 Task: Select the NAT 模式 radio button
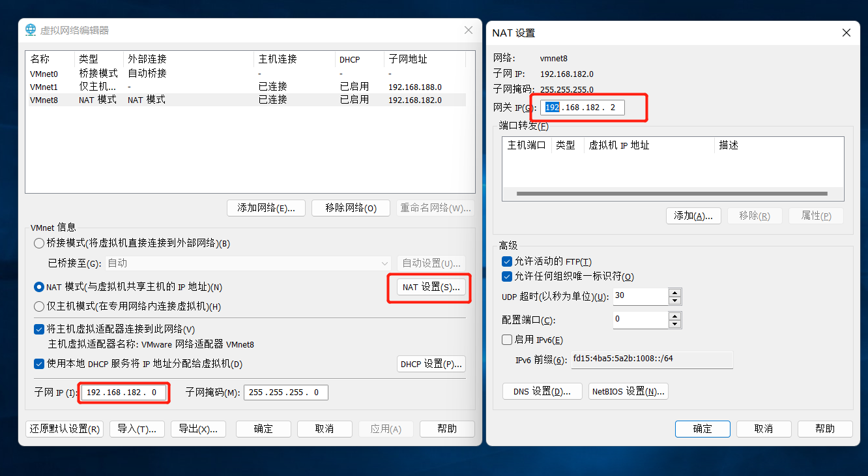pyautogui.click(x=39, y=287)
